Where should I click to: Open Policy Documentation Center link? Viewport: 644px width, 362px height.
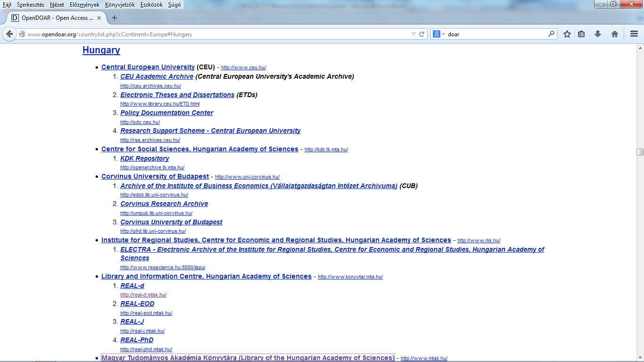tap(167, 113)
